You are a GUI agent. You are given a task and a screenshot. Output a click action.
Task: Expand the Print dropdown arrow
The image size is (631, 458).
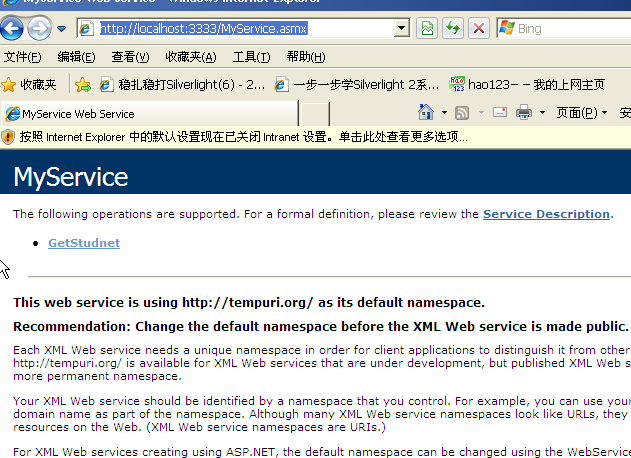(x=542, y=112)
